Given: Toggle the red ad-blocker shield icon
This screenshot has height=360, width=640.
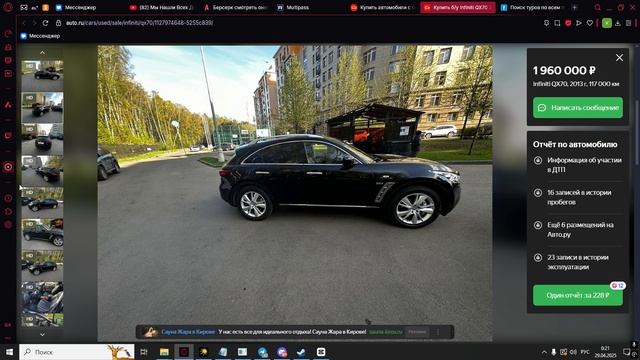Looking at the screenshot, I should (x=568, y=23).
